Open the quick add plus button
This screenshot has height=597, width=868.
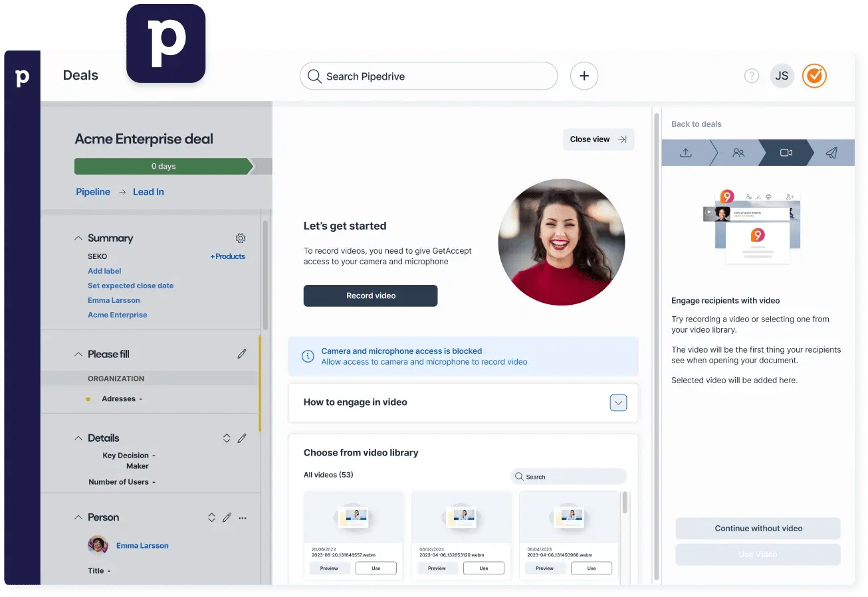click(584, 76)
